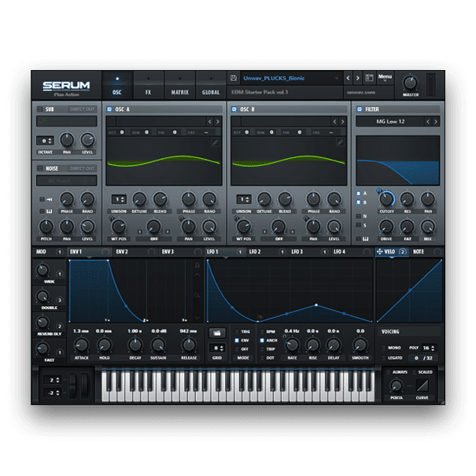Click the Porta knob
This screenshot has width=476, height=476.
(397, 386)
